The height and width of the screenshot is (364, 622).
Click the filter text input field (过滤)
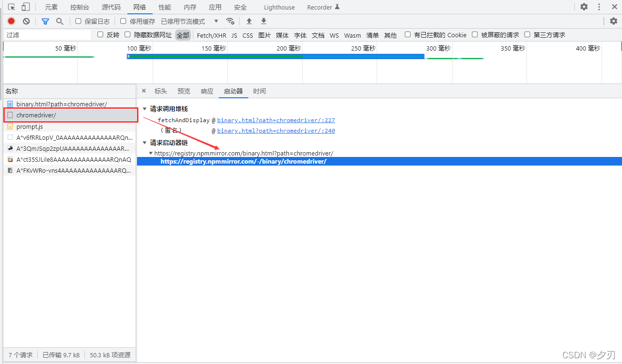point(47,35)
